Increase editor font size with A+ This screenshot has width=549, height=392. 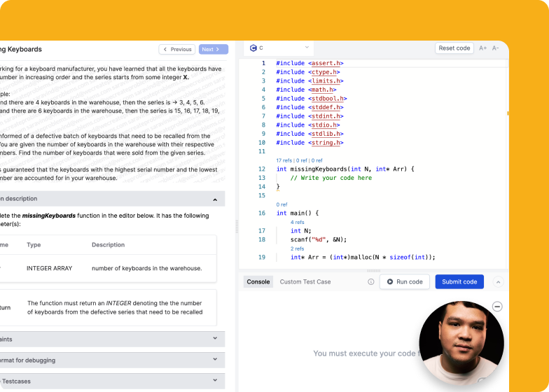(x=482, y=48)
